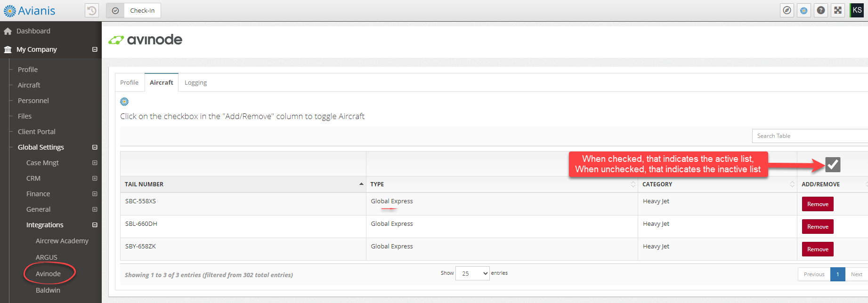
Task: Collapse the Integrations section
Action: pos(95,225)
